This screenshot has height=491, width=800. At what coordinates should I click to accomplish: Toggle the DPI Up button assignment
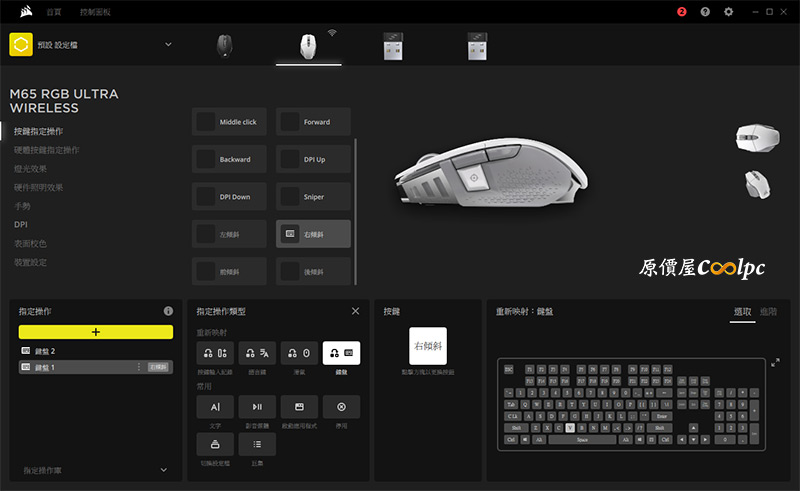click(x=313, y=160)
